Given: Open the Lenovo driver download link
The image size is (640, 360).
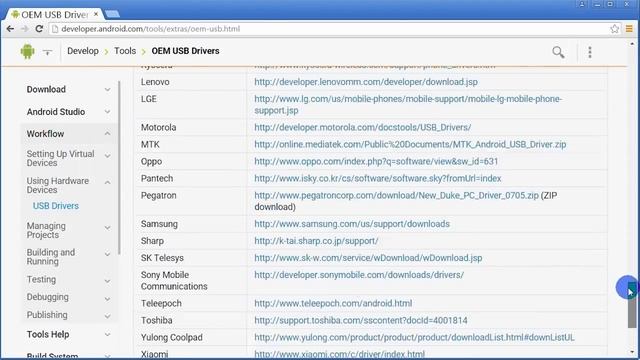Looking at the screenshot, I should tap(366, 82).
